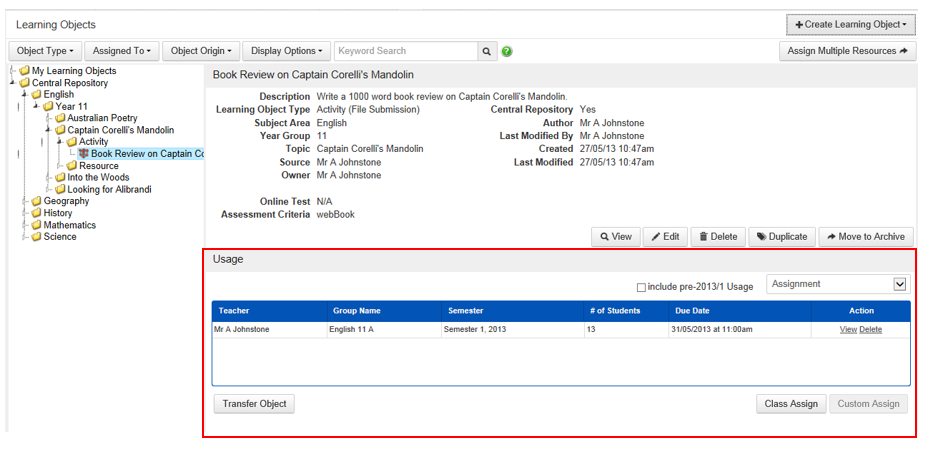Click the Australian Poetry folder icon
This screenshot has width=926, height=460.
[x=61, y=118]
